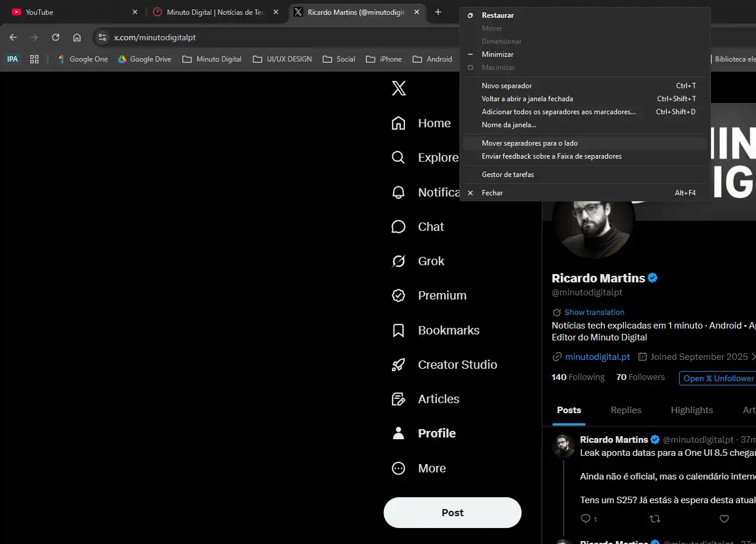
Task: Open the Home feed
Action: tap(434, 123)
